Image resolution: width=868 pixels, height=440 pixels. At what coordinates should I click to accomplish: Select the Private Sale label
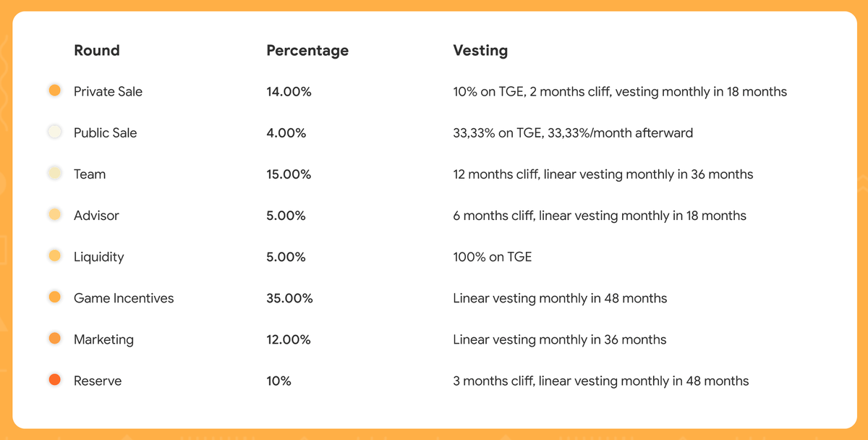coord(108,92)
